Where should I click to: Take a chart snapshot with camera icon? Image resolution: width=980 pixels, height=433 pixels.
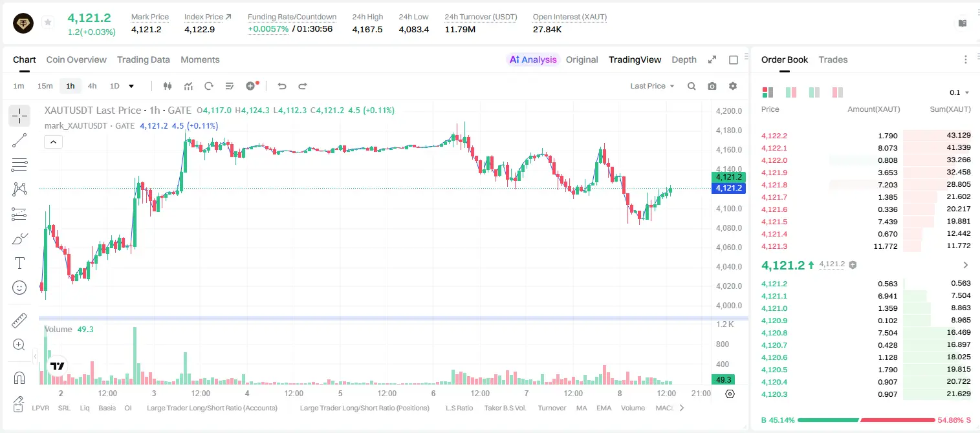(x=712, y=86)
